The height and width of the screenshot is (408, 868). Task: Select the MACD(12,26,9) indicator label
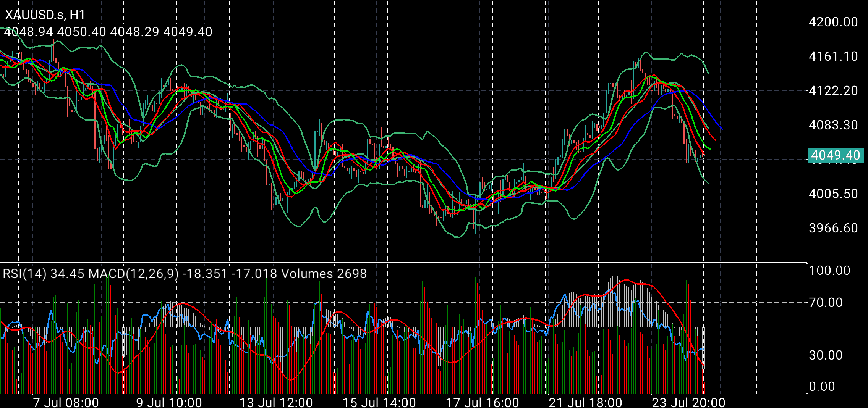click(133, 274)
